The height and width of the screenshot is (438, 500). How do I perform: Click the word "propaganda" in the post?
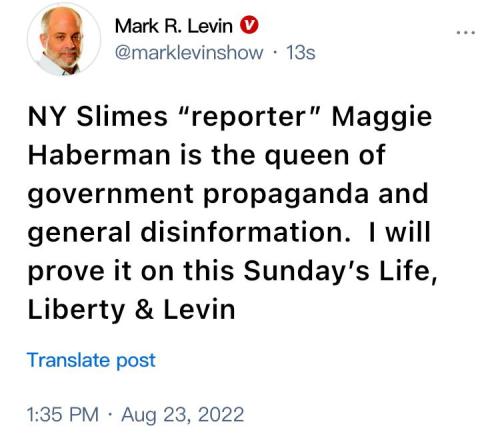286,196
